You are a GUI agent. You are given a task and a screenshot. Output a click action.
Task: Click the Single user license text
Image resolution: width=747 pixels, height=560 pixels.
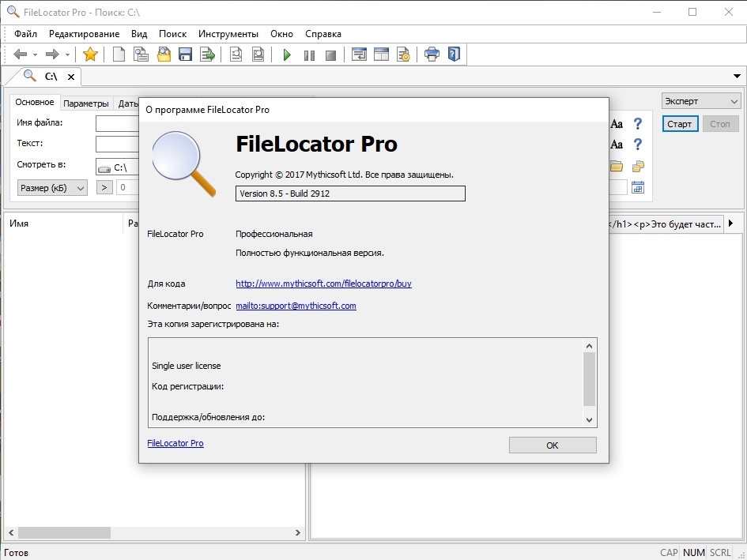(187, 366)
